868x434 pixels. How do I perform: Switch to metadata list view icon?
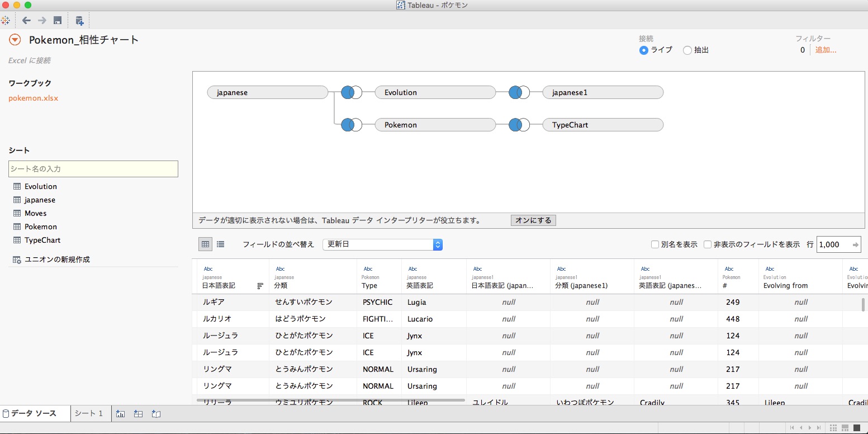coord(221,244)
